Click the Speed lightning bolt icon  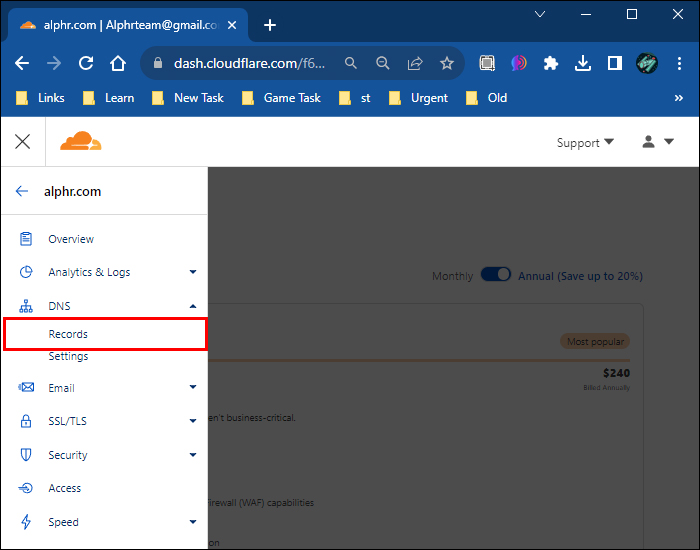pos(26,522)
